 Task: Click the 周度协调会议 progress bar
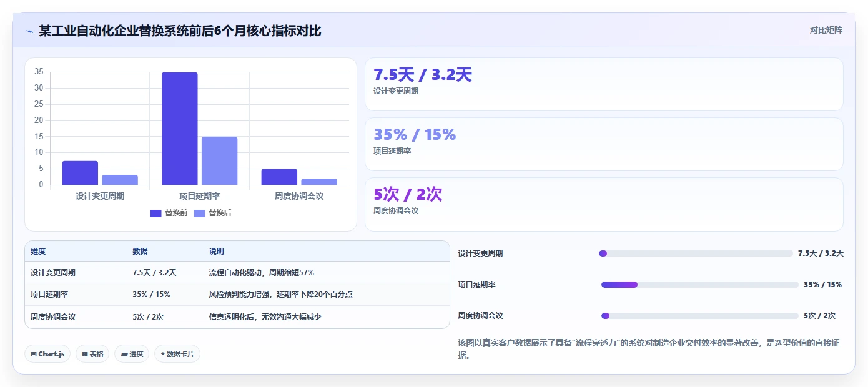tap(699, 316)
